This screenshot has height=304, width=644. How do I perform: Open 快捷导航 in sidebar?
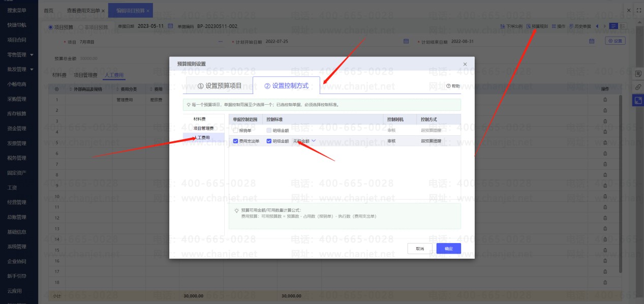(x=17, y=25)
